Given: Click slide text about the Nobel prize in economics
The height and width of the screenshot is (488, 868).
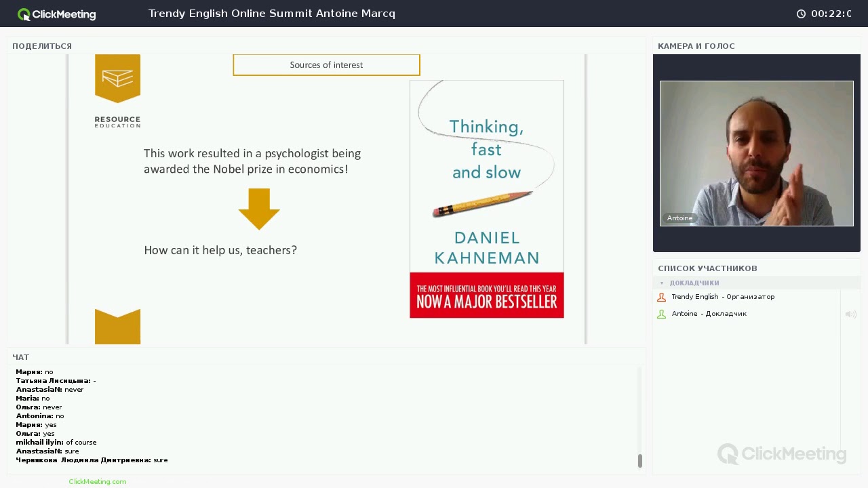Looking at the screenshot, I should [x=252, y=161].
